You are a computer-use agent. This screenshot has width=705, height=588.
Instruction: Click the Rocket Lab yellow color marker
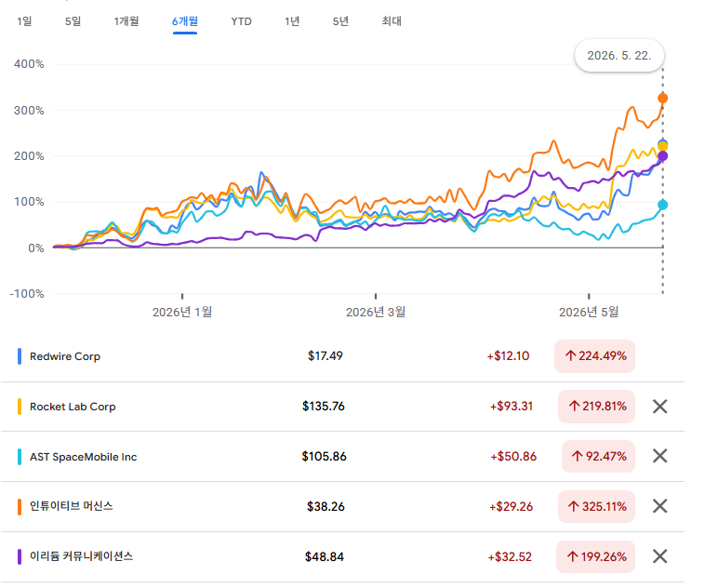(x=20, y=407)
